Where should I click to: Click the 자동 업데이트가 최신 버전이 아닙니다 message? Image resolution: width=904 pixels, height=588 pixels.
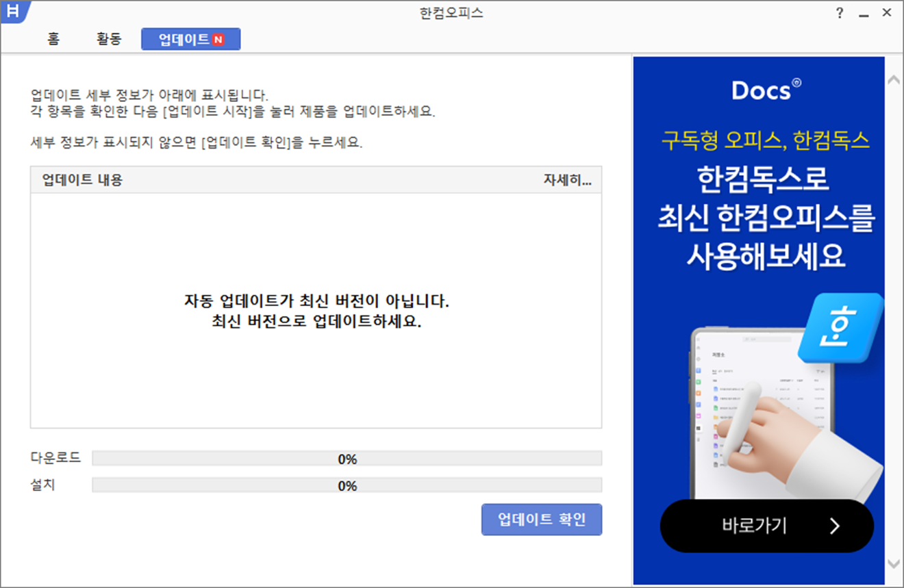coord(316,301)
